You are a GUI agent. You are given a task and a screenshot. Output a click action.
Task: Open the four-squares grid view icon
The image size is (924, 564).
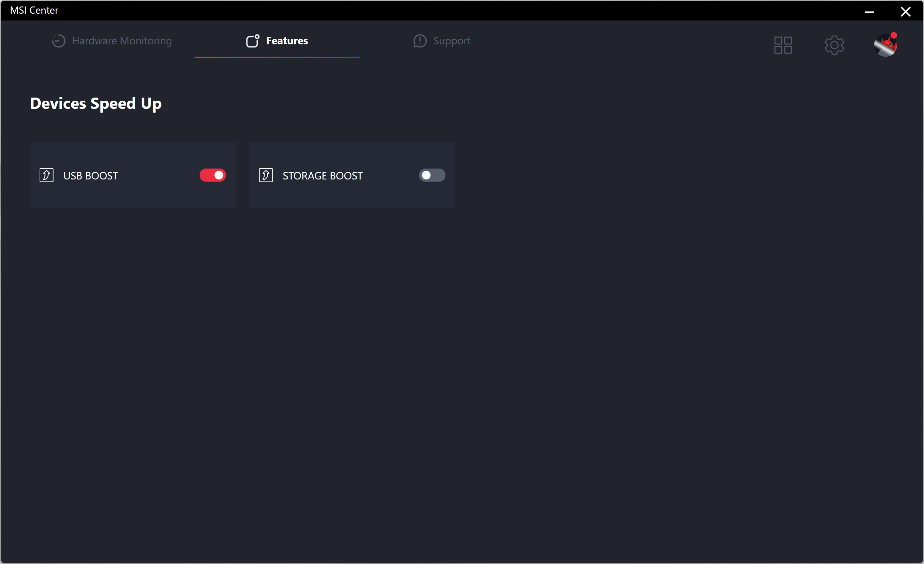tap(783, 45)
